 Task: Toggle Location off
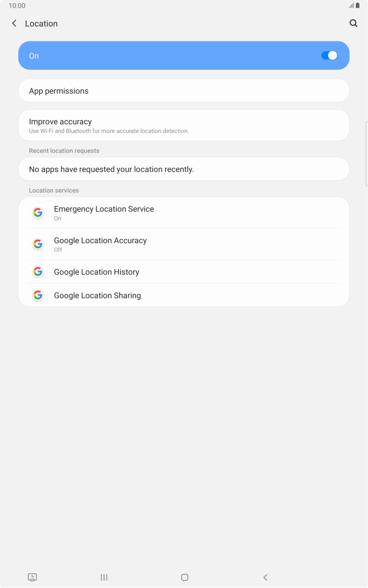point(329,55)
